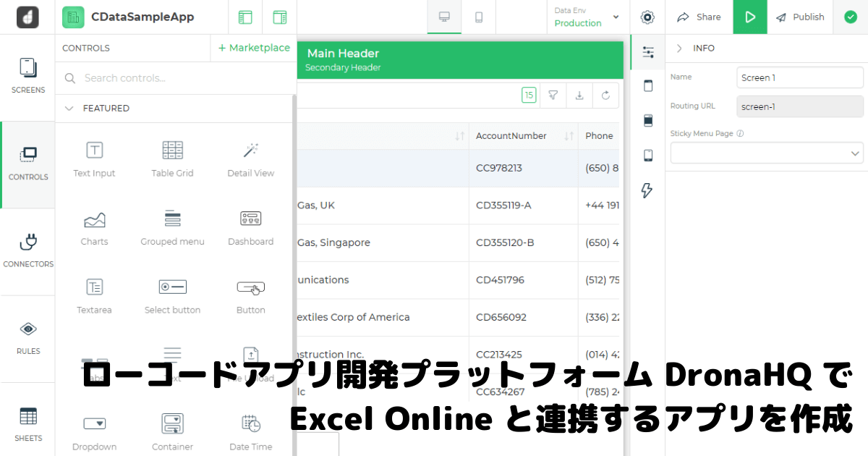
Task: Click the table download icon
Action: pos(579,95)
